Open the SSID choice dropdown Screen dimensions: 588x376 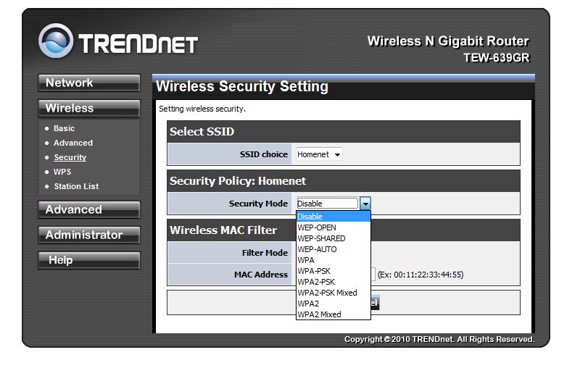click(318, 154)
